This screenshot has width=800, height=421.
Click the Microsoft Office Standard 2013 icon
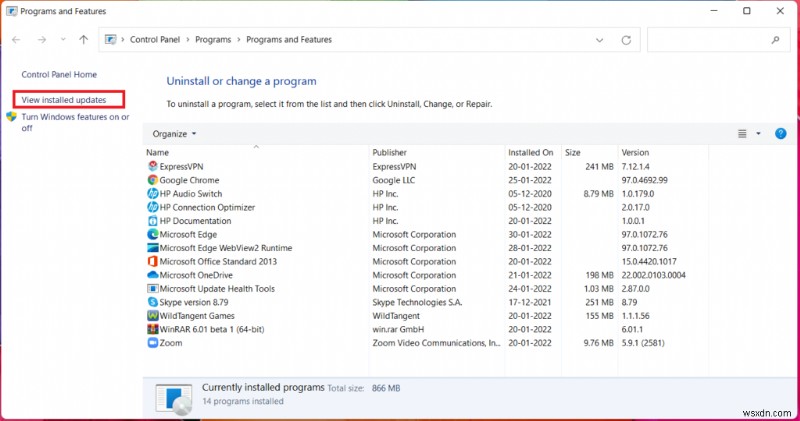coord(153,261)
